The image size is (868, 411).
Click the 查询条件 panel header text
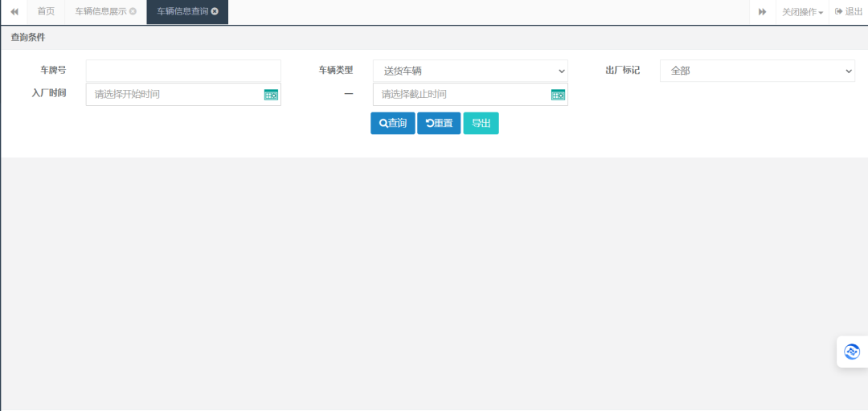tap(28, 38)
